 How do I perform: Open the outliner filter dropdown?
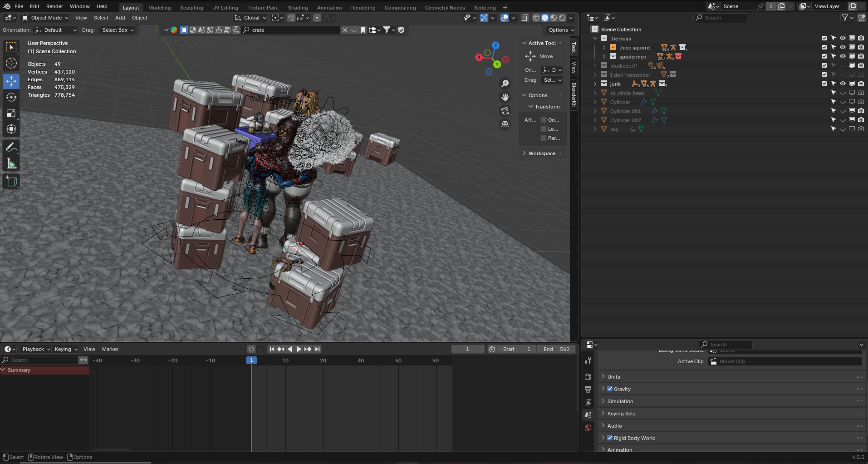click(847, 18)
